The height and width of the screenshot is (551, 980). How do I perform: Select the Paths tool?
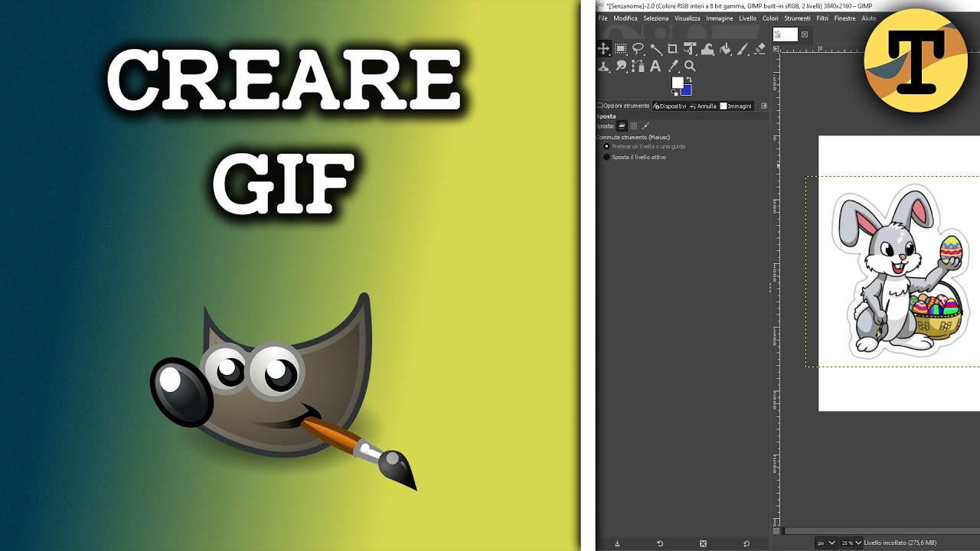(638, 67)
